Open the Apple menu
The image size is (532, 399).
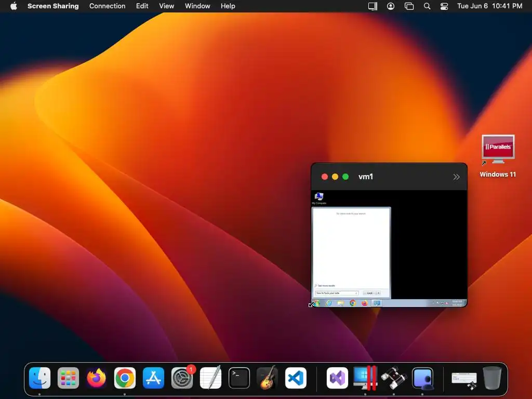tap(14, 6)
